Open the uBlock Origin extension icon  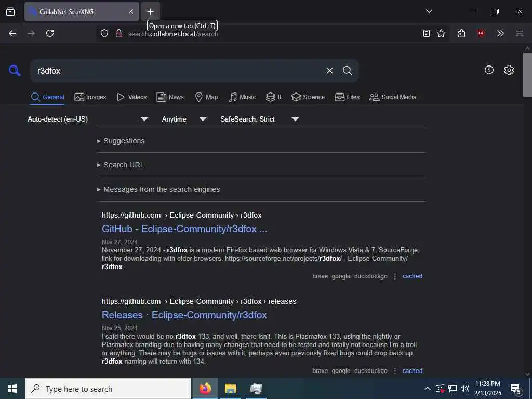481,33
